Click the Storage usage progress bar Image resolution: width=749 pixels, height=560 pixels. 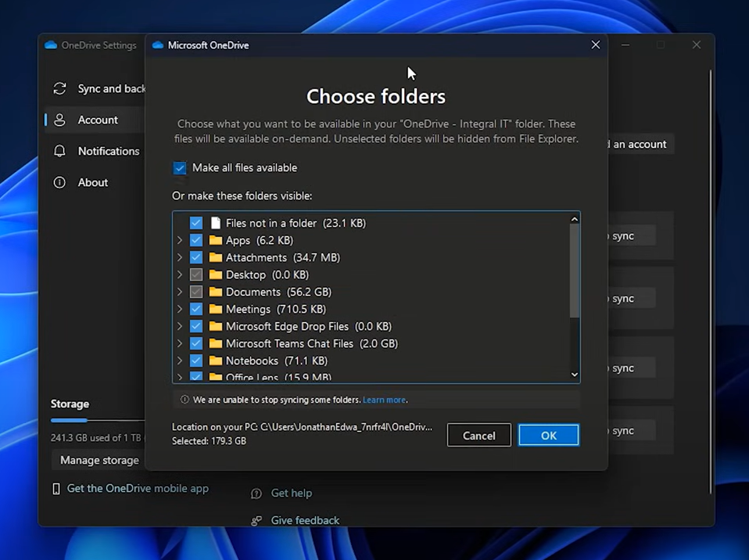[98, 421]
